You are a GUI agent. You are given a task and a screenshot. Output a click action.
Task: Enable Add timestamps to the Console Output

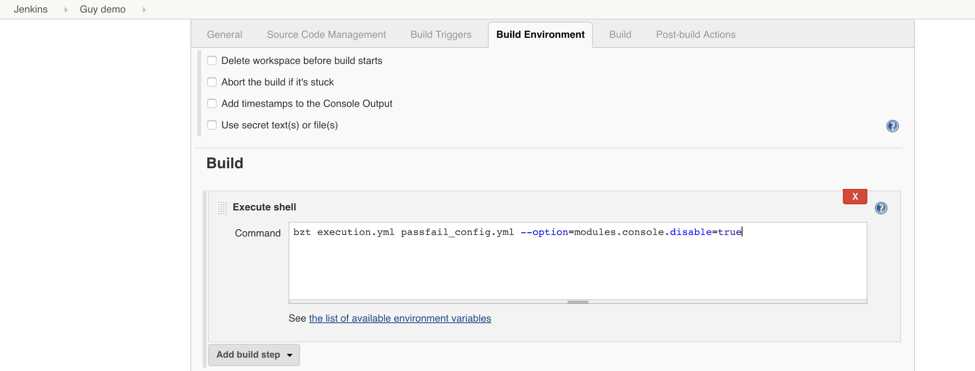click(212, 104)
